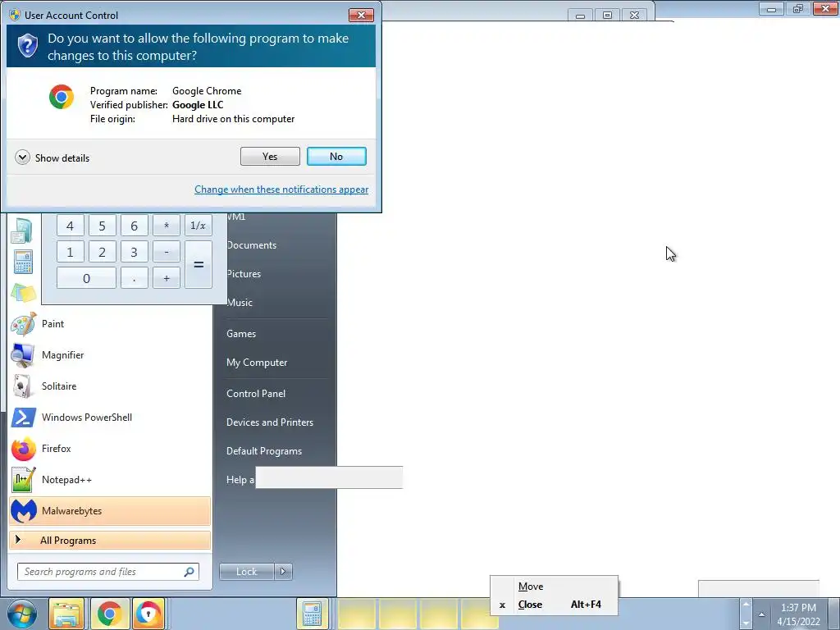Launch Notepad++ from the Start menu
Screen dimensions: 840x630
110,480
